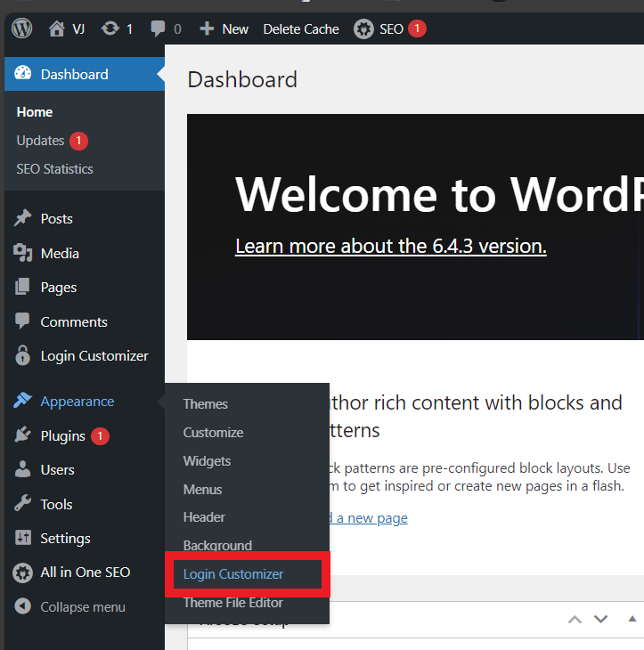
Task: Open Theme File Editor submenu item
Action: pos(233,603)
